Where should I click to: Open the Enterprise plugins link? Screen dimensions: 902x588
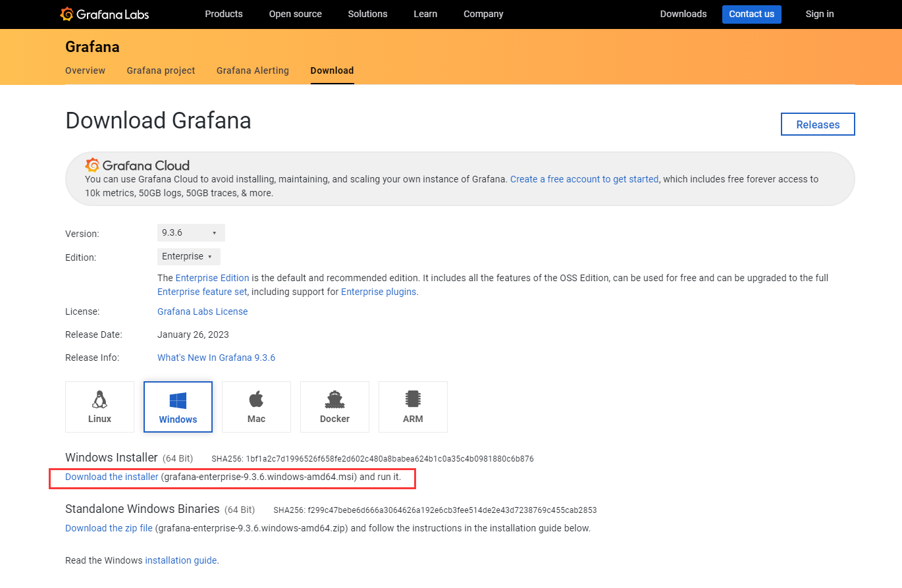point(379,292)
